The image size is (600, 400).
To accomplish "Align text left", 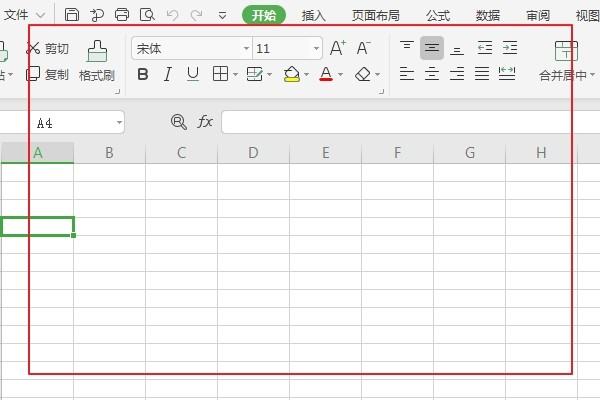I will pos(407,73).
